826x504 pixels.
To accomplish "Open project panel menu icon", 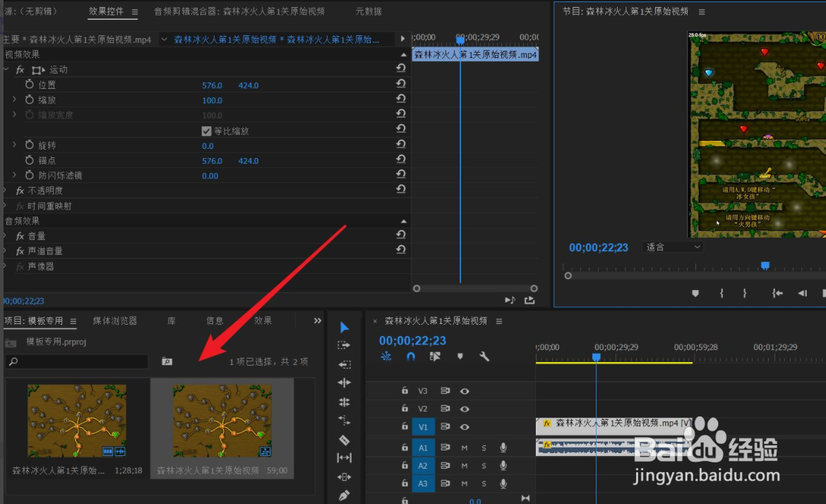I will pyautogui.click(x=73, y=321).
